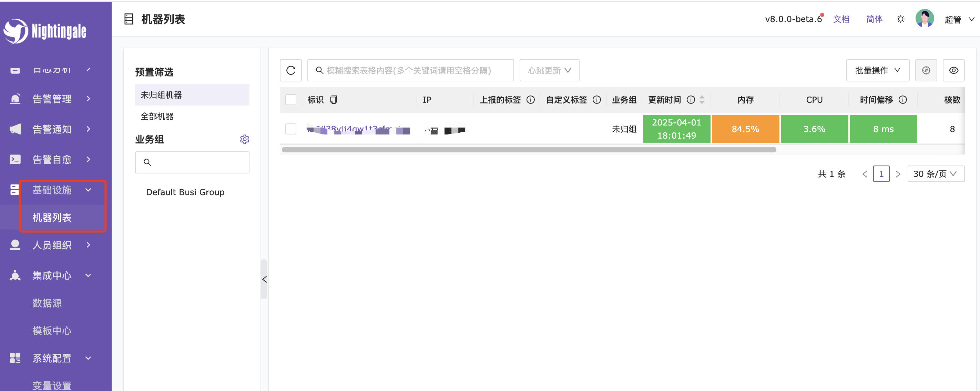Screen dimensions: 980x391
Task: Open the 文档 link in header
Action: (x=841, y=19)
